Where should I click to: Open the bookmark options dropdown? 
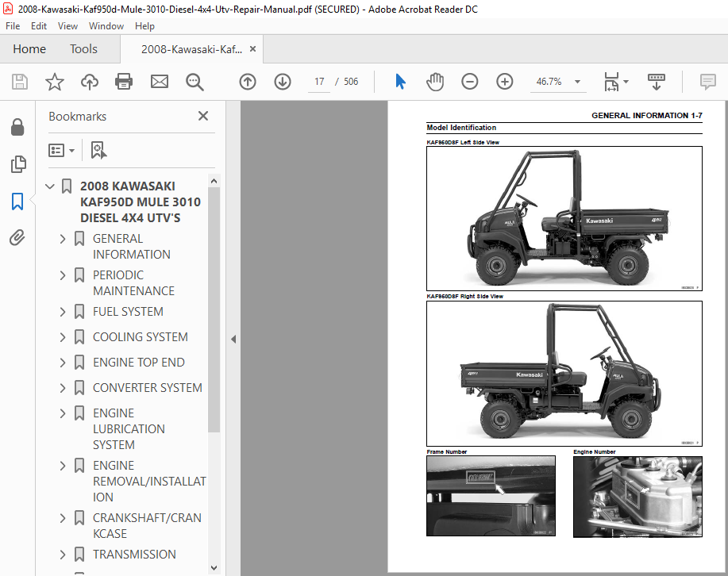61,151
